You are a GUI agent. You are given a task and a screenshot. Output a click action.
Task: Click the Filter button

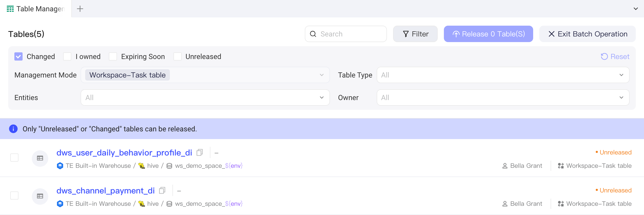pos(415,34)
